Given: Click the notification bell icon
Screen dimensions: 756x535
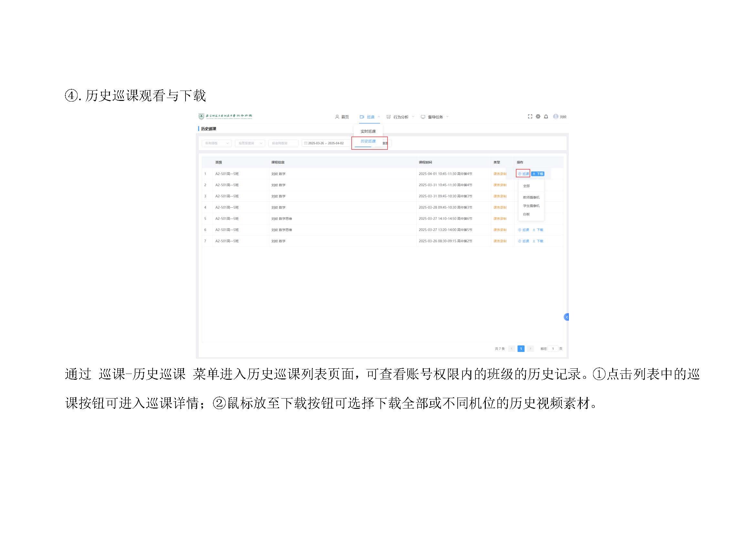Looking at the screenshot, I should click(546, 117).
